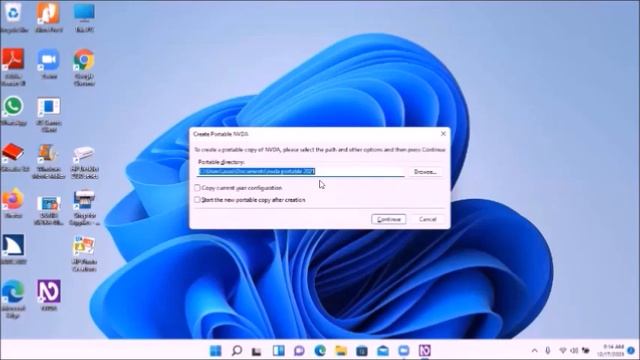This screenshot has width=640, height=360.
Task: Open taskbar Search magnifier
Action: (x=236, y=350)
